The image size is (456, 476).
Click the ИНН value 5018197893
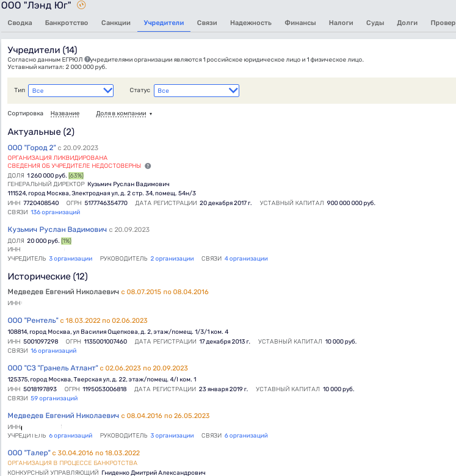click(40, 389)
